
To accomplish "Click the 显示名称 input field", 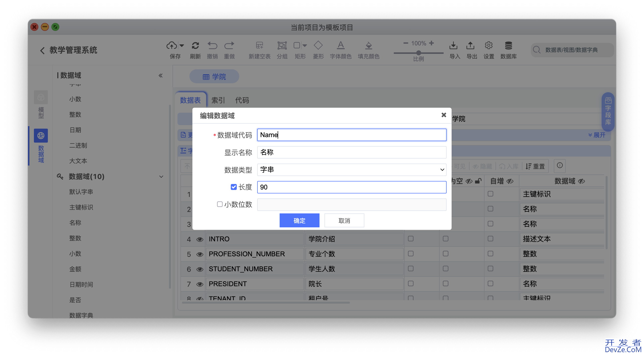I will point(351,152).
